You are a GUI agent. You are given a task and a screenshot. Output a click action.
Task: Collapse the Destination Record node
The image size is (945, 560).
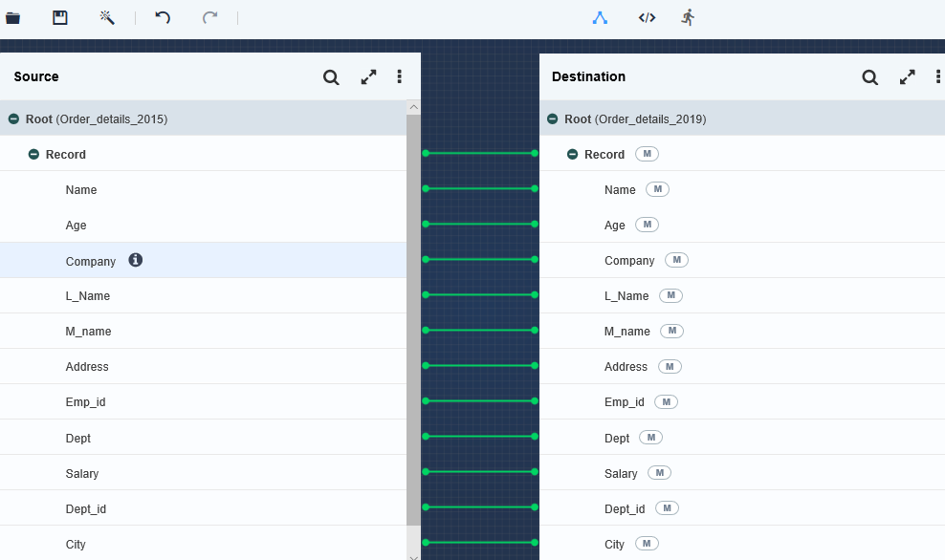[572, 155]
